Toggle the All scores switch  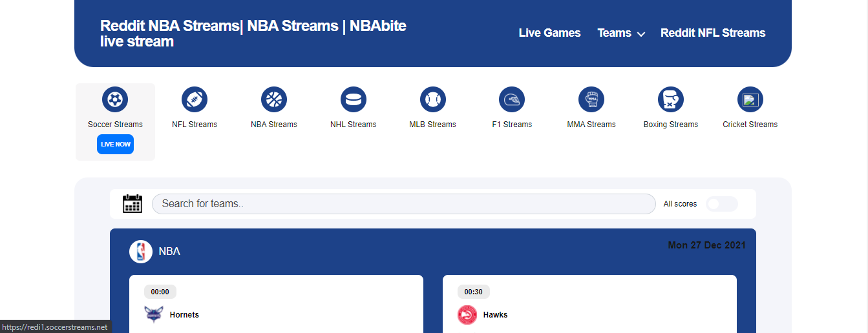click(x=722, y=204)
